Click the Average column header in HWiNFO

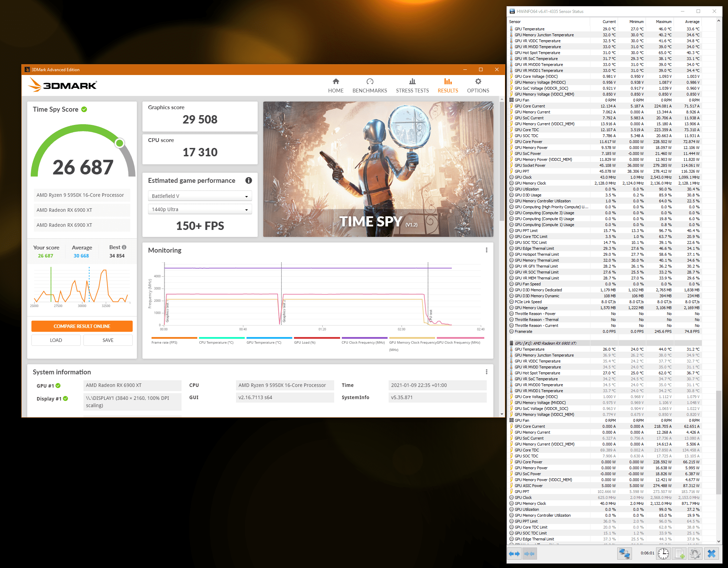click(687, 22)
